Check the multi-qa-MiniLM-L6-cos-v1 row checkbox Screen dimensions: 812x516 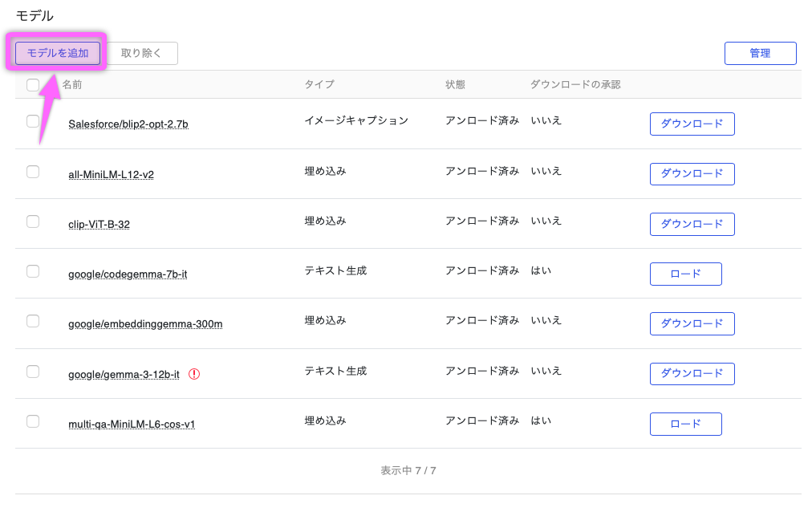[x=33, y=421]
